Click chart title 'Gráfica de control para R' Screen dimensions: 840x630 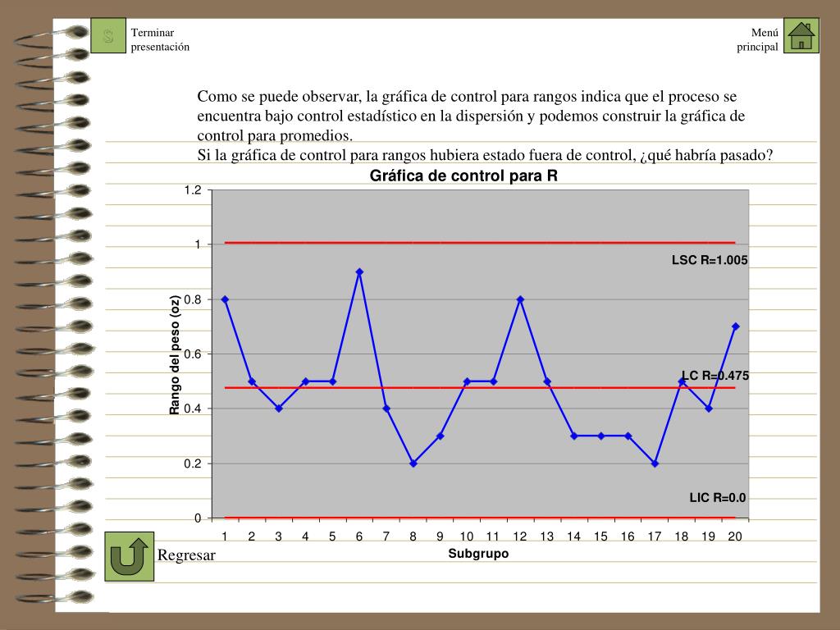click(463, 176)
